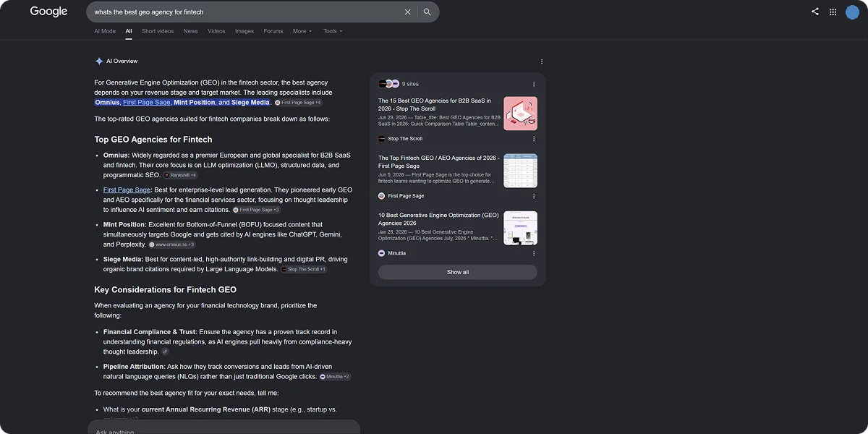Open 10 Best Generative Engine Optimization Agencies result
The image size is (868, 434).
point(438,219)
